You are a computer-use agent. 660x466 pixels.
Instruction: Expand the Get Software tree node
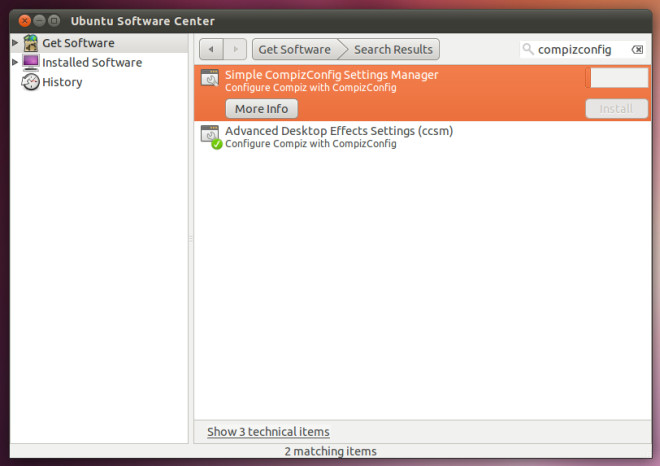pyautogui.click(x=15, y=43)
